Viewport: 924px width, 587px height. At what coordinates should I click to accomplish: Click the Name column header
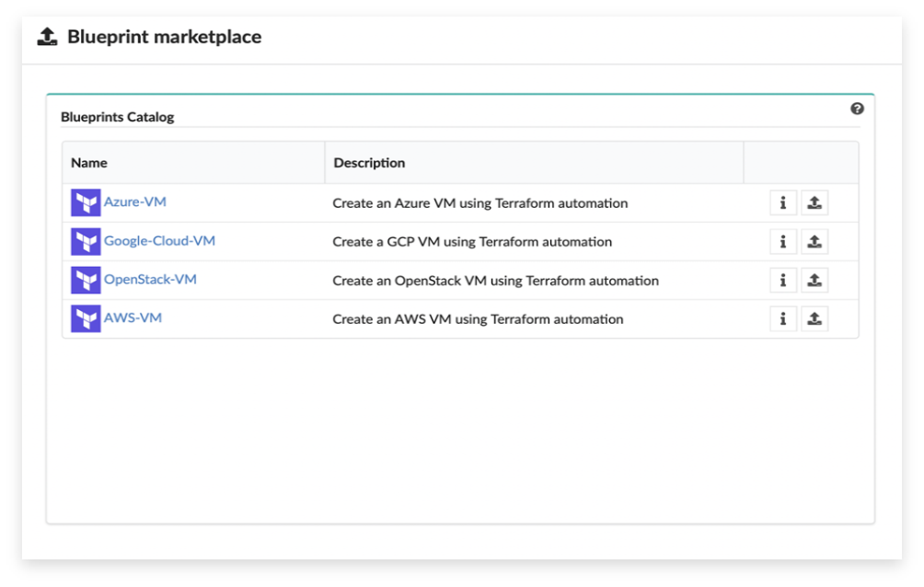point(89,163)
